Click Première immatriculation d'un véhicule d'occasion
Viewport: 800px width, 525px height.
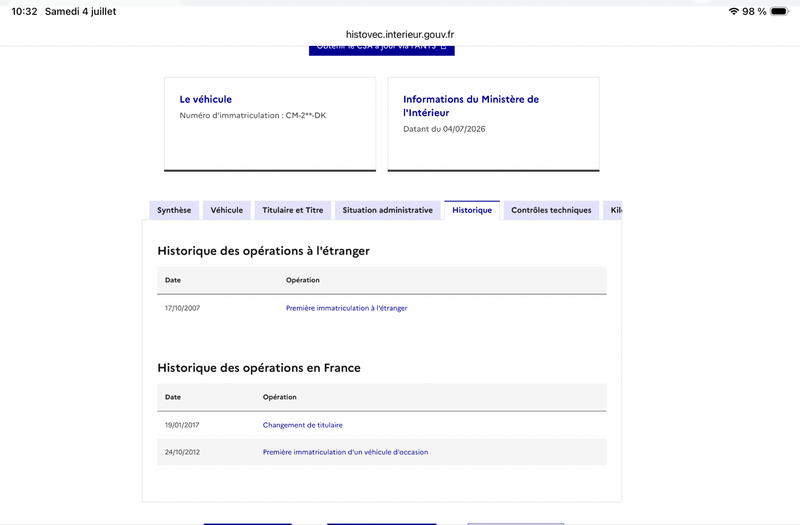345,452
